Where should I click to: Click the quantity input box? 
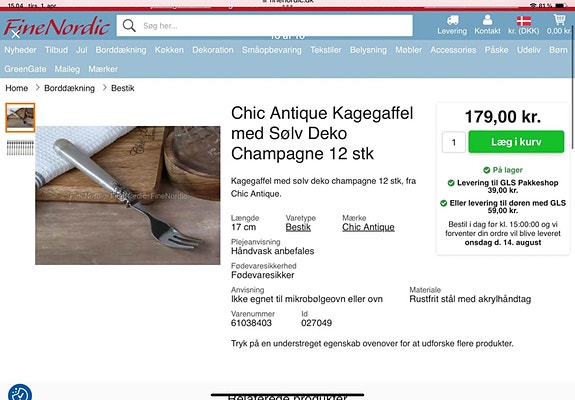coord(454,142)
